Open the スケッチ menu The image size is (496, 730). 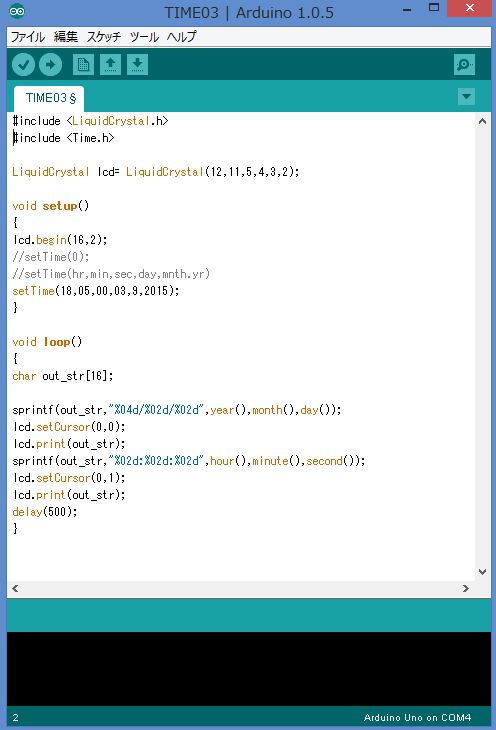103,37
